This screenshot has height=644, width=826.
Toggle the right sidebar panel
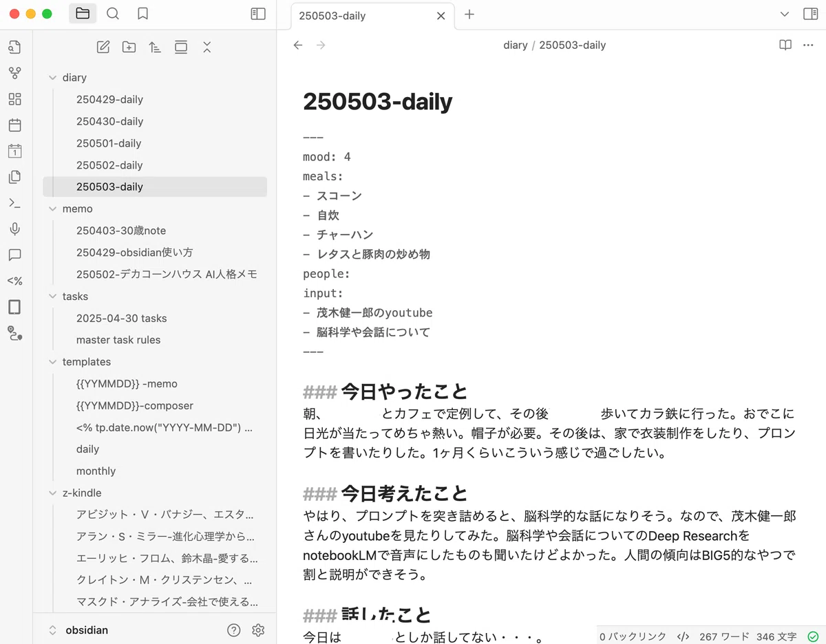click(810, 14)
